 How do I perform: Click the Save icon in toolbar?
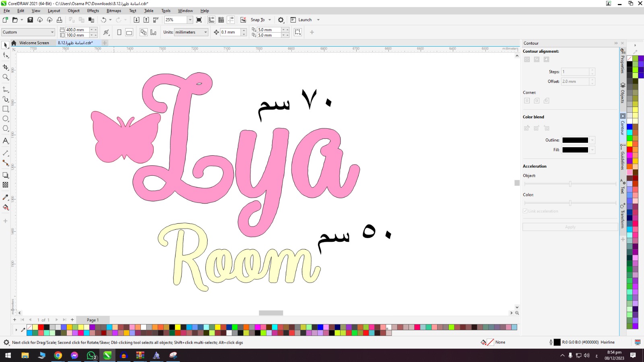[30, 20]
